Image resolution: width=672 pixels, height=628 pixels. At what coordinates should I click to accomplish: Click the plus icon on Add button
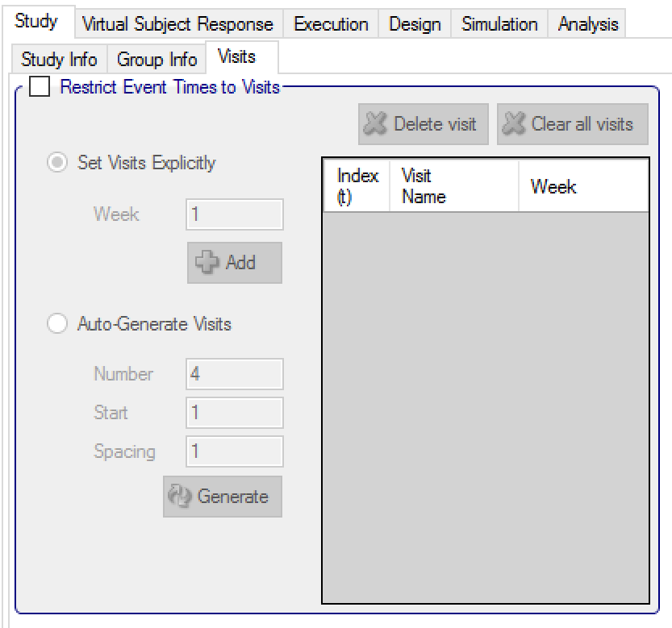209,263
